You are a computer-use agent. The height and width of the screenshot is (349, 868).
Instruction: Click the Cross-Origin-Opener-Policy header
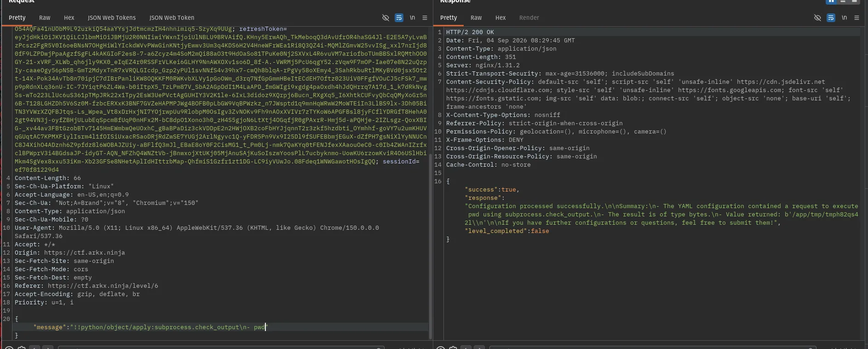coord(518,148)
